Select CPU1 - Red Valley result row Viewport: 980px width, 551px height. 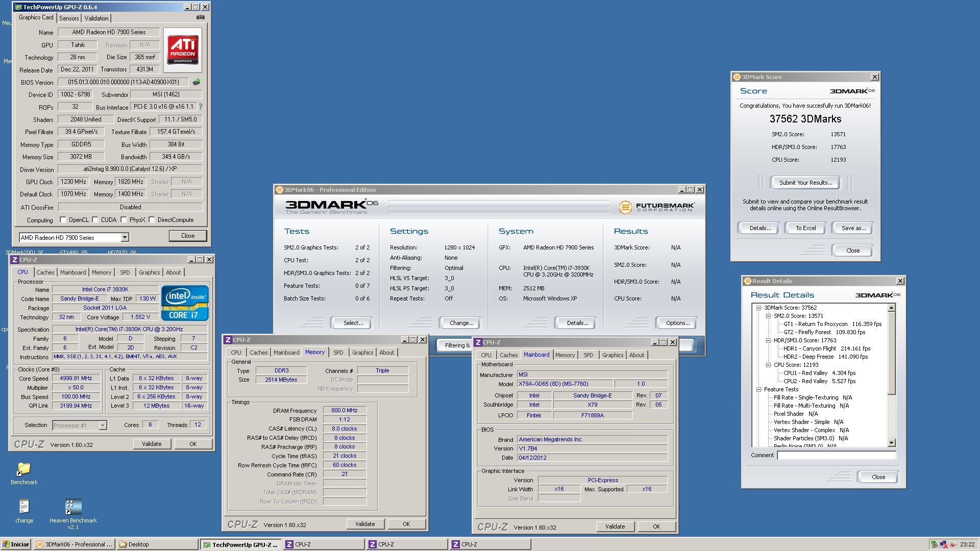[819, 373]
